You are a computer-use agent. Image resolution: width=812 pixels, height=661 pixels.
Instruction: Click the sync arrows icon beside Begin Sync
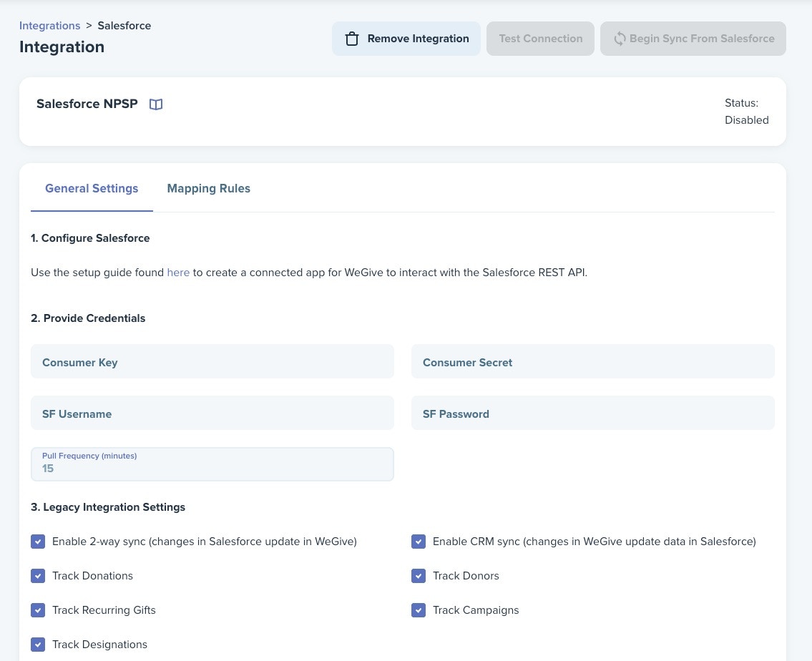pyautogui.click(x=620, y=39)
